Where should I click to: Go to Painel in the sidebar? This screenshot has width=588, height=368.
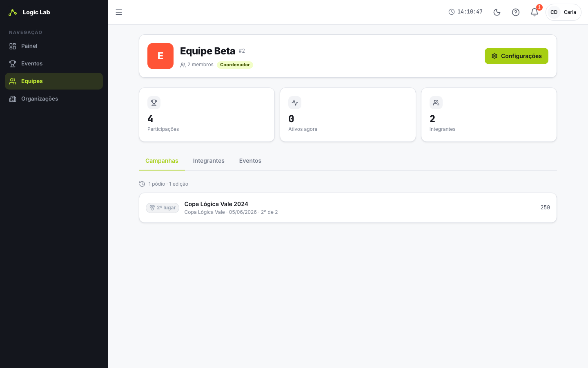(x=54, y=46)
